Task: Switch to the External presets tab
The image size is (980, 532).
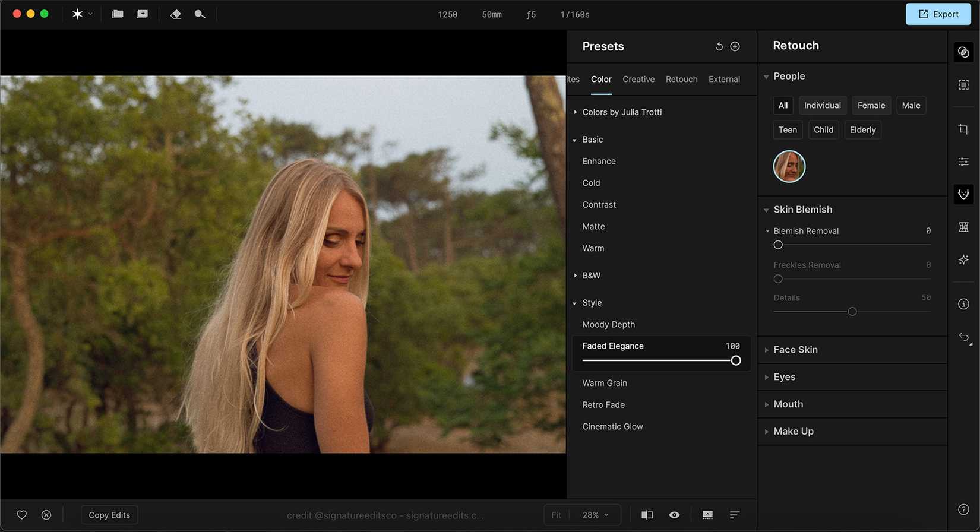Action: click(724, 79)
